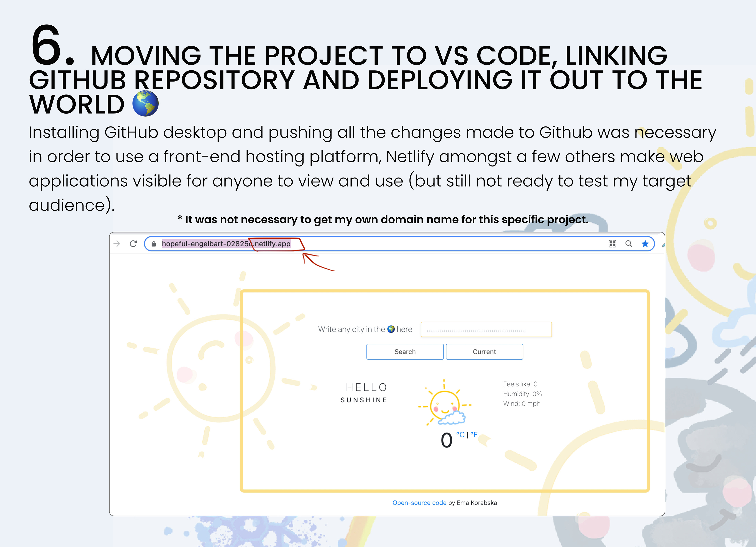This screenshot has width=756, height=547.
Task: Open the QR code grid icon in address bar
Action: pyautogui.click(x=612, y=244)
